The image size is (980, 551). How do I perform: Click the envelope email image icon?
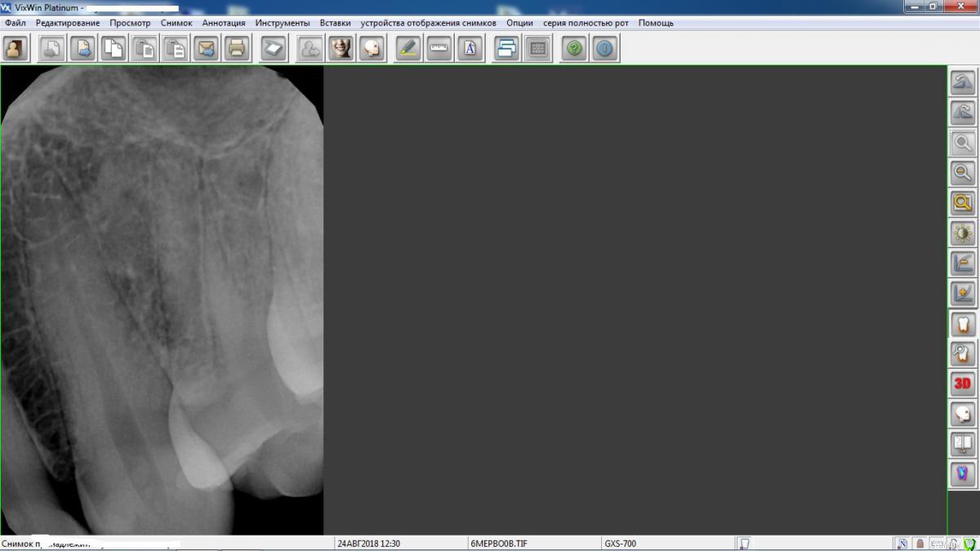click(207, 49)
